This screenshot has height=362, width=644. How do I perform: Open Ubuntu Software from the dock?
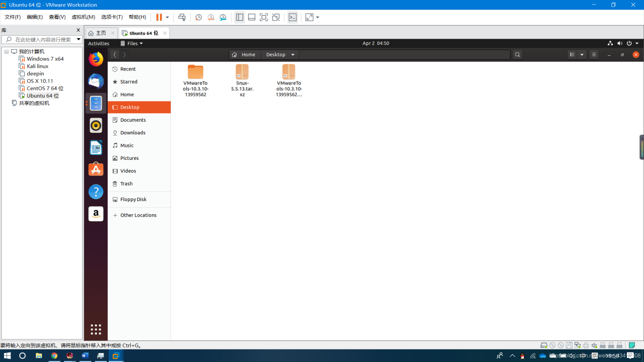click(96, 169)
